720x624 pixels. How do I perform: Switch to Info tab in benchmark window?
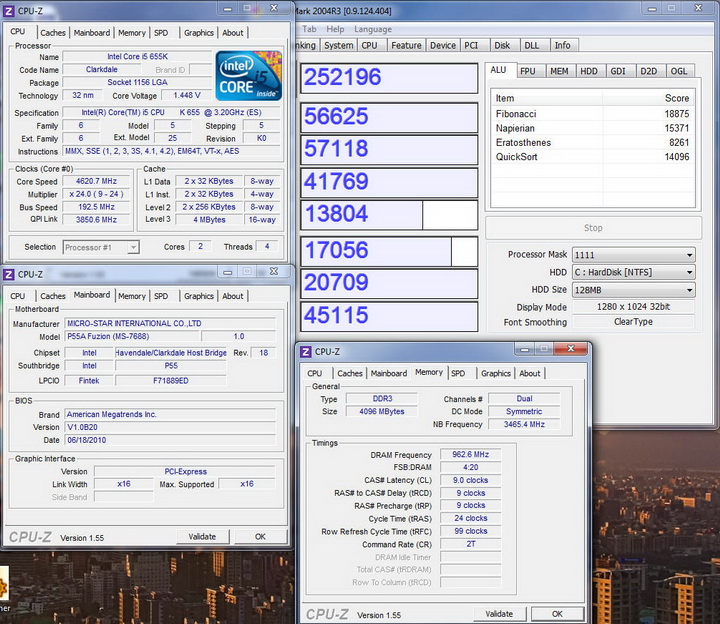point(562,45)
